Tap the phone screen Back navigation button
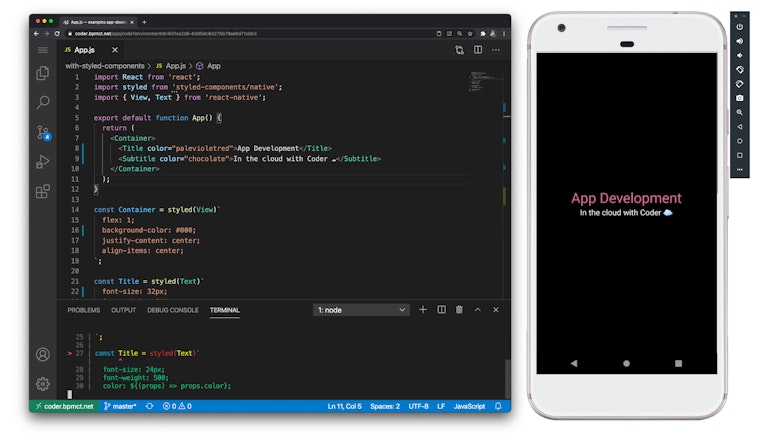Viewport: 768px width, 437px height. pyautogui.click(x=574, y=364)
